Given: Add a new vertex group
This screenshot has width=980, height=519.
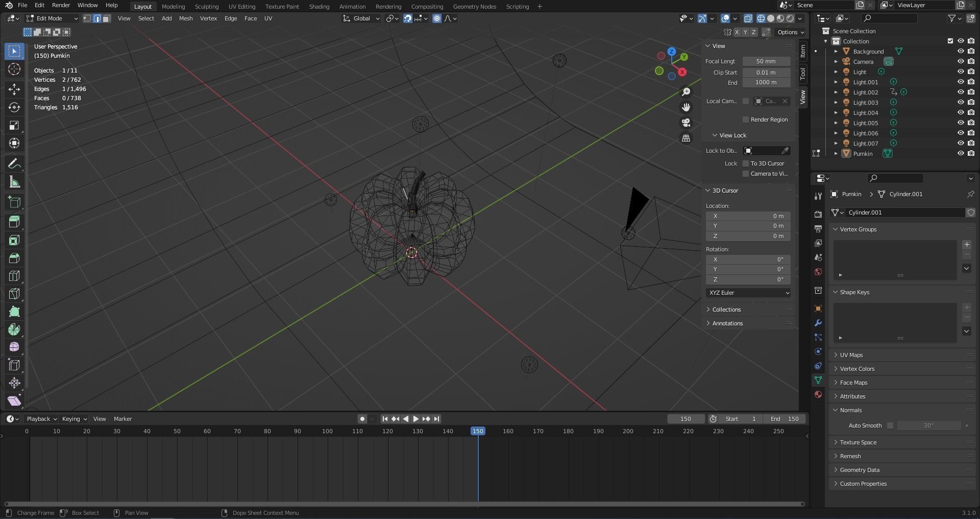Looking at the screenshot, I should pyautogui.click(x=967, y=245).
